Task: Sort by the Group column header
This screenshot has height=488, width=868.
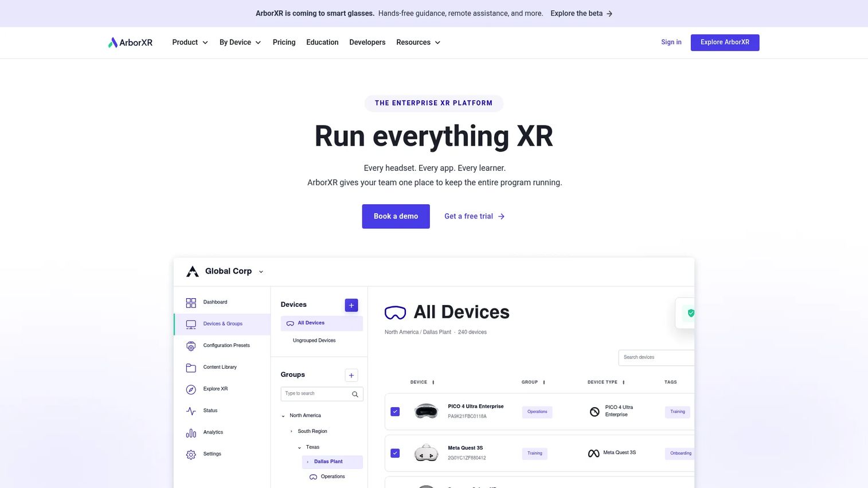Action: (533, 382)
